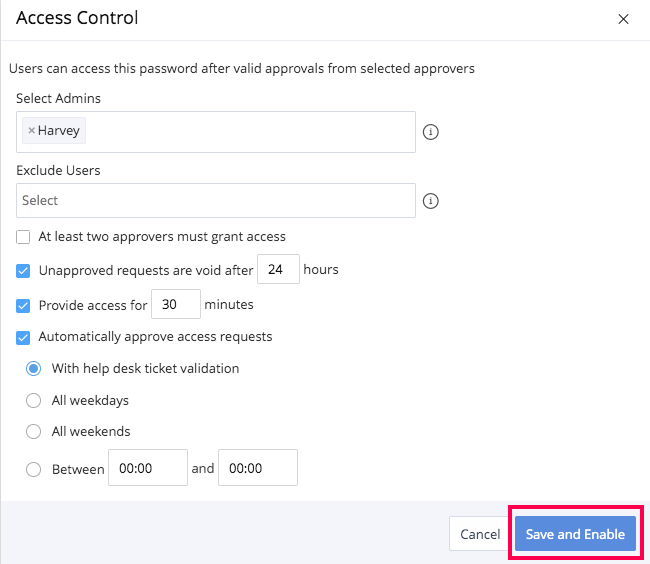Image resolution: width=650 pixels, height=564 pixels.
Task: Click info icon beside Select Admins
Action: click(x=432, y=132)
